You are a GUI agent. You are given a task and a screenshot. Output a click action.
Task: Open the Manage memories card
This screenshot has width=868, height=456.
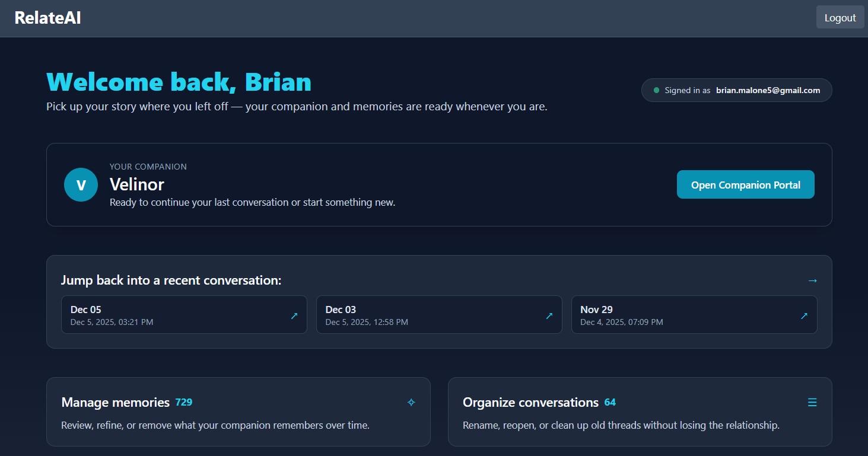coord(239,412)
